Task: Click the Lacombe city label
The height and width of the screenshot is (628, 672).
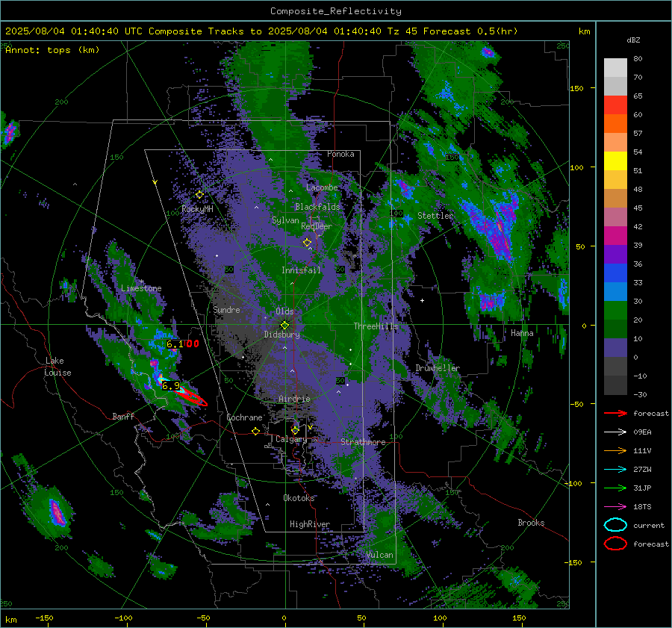Action: pyautogui.click(x=322, y=187)
